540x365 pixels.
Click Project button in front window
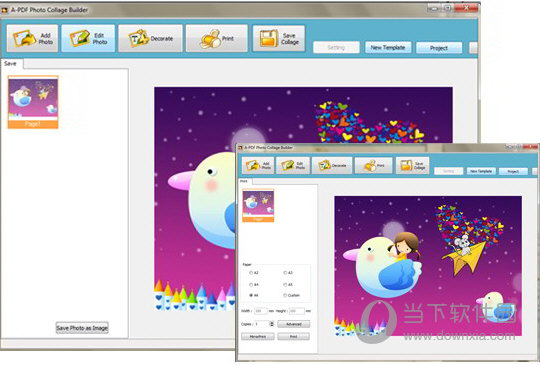(513, 171)
